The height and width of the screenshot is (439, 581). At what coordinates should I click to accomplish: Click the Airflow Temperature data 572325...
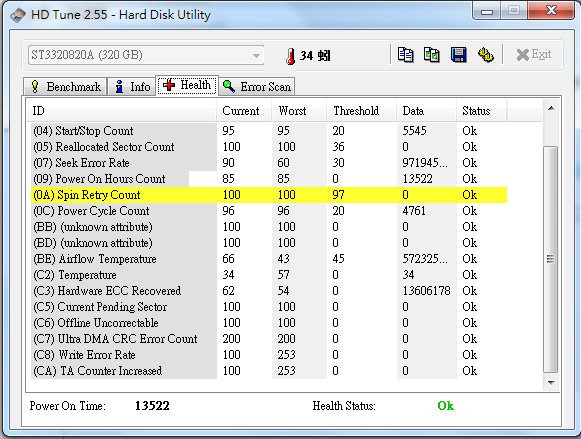[425, 259]
